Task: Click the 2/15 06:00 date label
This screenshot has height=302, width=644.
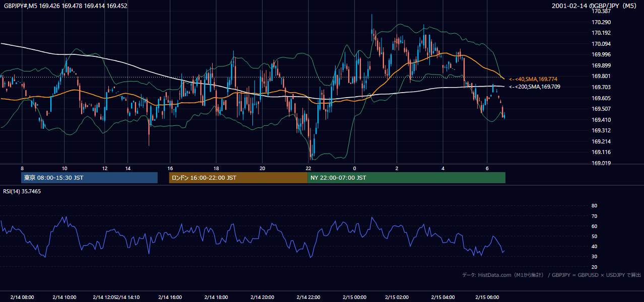Action: [487, 297]
